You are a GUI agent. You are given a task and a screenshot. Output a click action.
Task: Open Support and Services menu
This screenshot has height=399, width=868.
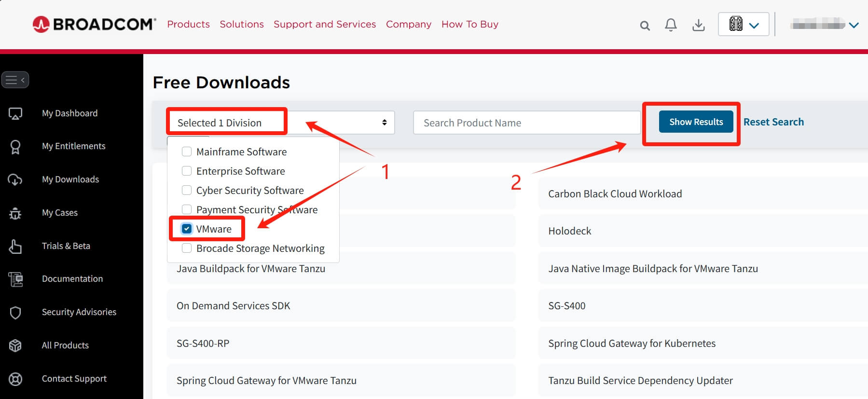325,24
